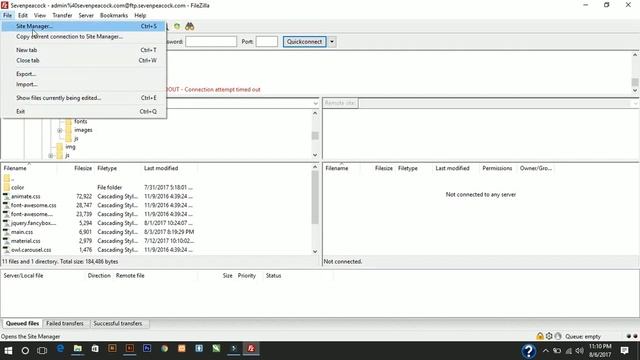Select animate.css in the local file list
This screenshot has height=360, width=640.
coord(25,197)
